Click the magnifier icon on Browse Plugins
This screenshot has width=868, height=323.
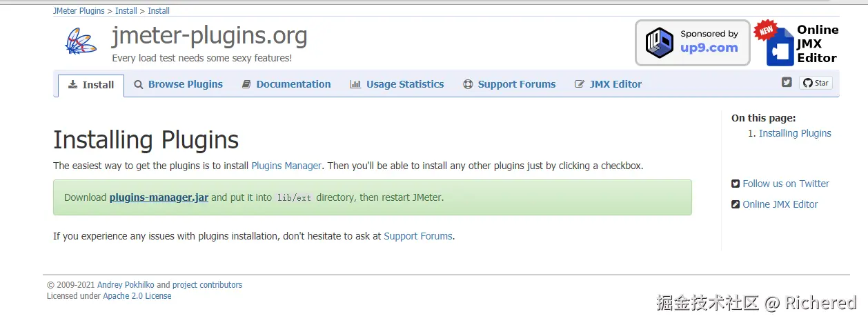coord(139,84)
